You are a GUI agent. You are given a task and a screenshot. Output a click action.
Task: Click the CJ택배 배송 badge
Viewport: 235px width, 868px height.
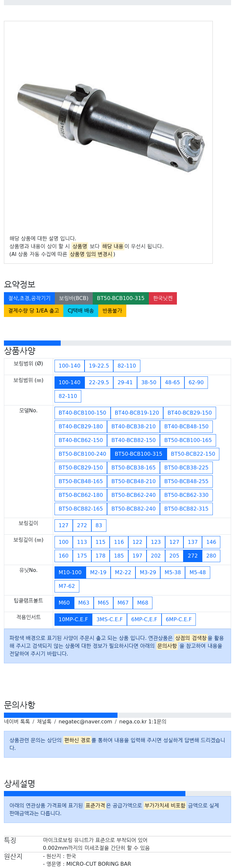click(x=81, y=311)
